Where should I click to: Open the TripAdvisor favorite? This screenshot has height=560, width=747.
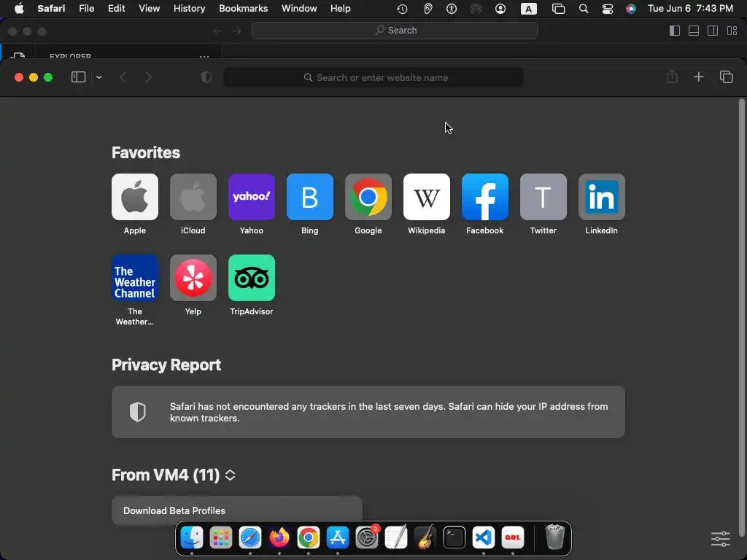pos(252,278)
